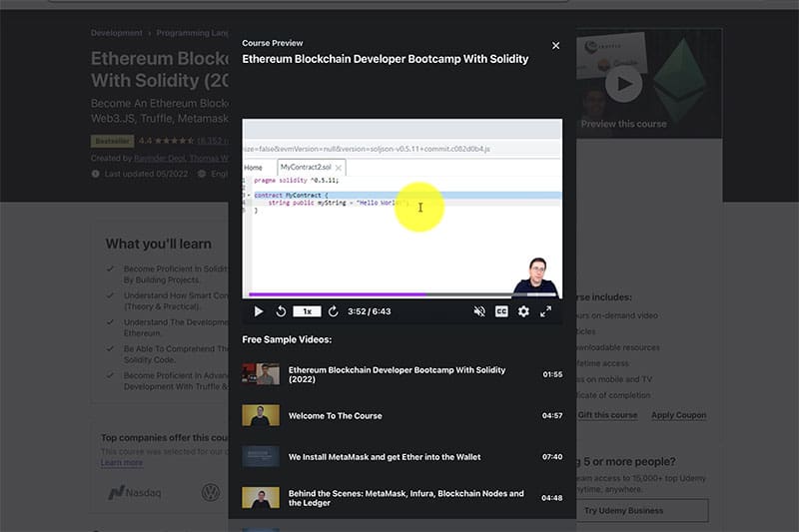Click the 'Bestseller' badge
This screenshot has width=799, height=532.
[112, 141]
